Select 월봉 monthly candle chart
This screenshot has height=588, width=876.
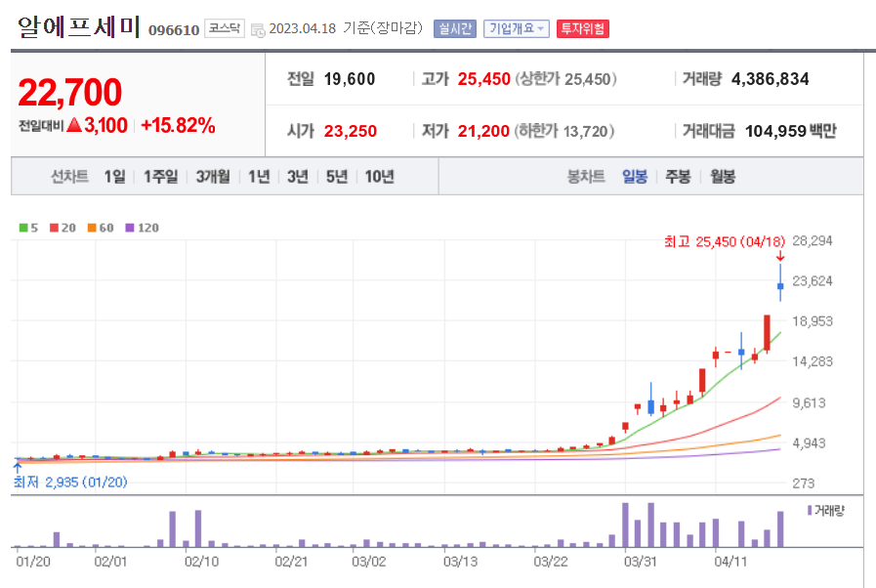point(723,177)
